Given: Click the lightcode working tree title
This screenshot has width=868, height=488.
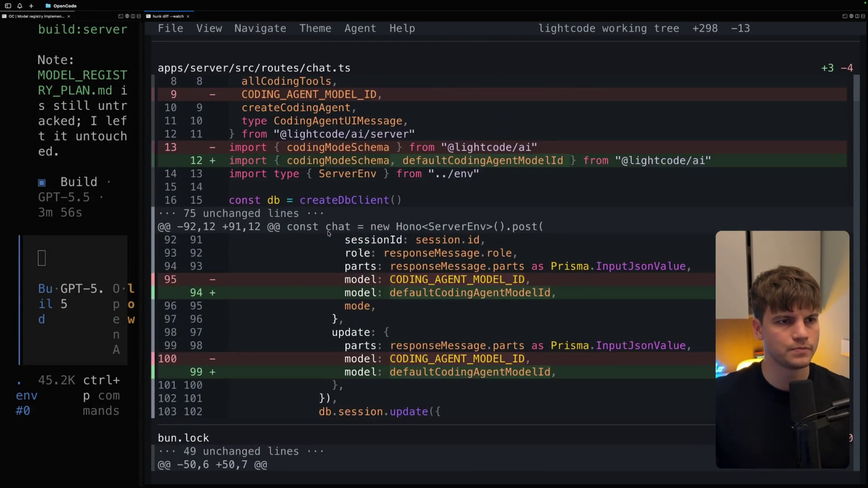Looking at the screenshot, I should (x=609, y=28).
